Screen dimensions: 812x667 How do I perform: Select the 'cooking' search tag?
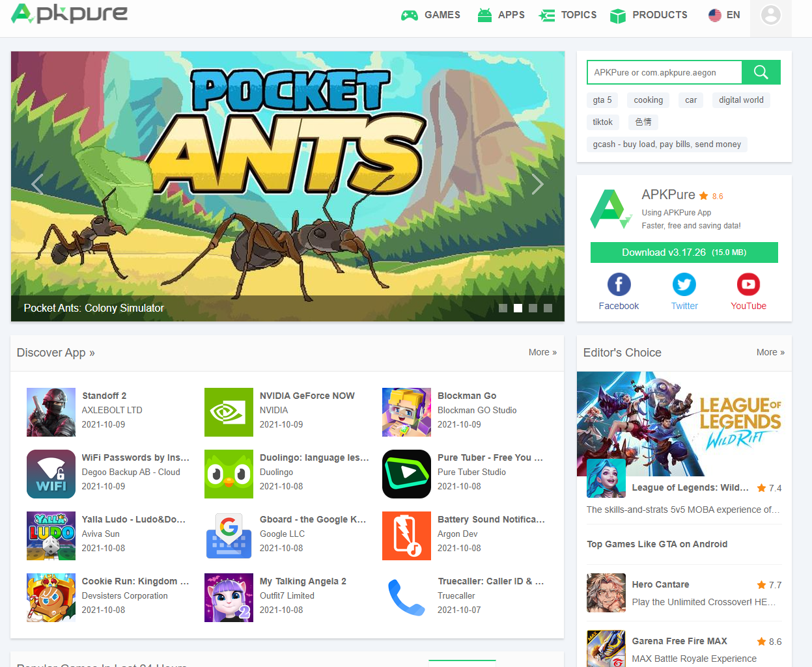(x=649, y=100)
